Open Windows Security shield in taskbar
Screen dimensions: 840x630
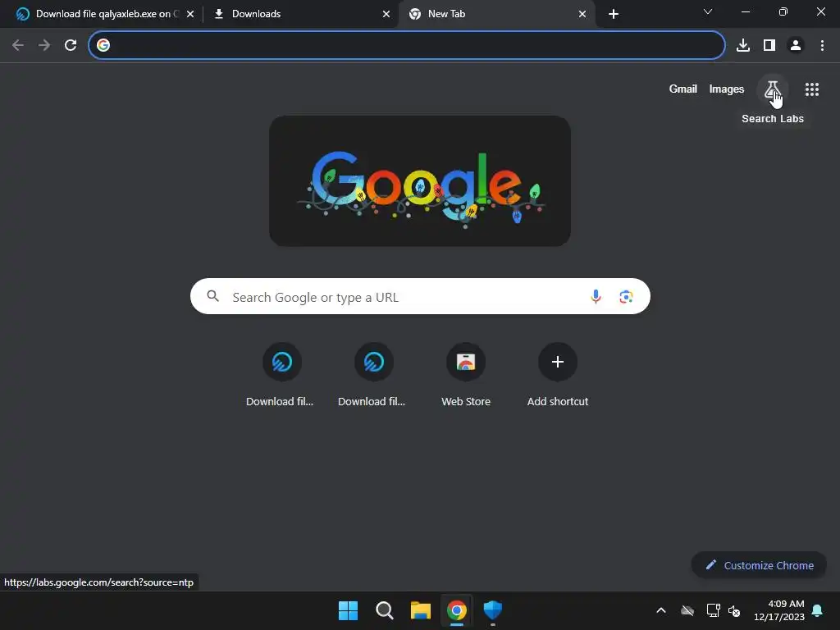pos(492,610)
